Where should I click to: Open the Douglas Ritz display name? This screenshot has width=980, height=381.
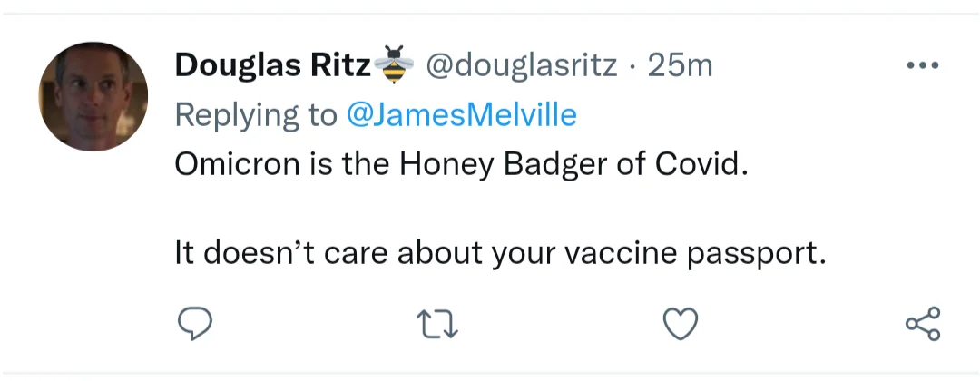pyautogui.click(x=271, y=65)
